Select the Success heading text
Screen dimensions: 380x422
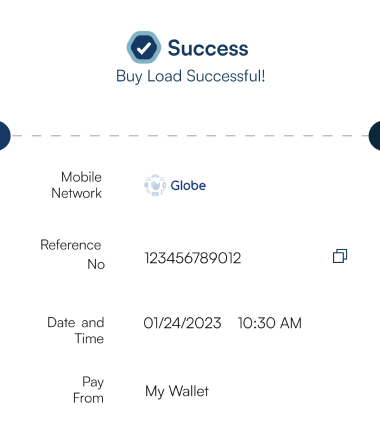[x=208, y=48]
